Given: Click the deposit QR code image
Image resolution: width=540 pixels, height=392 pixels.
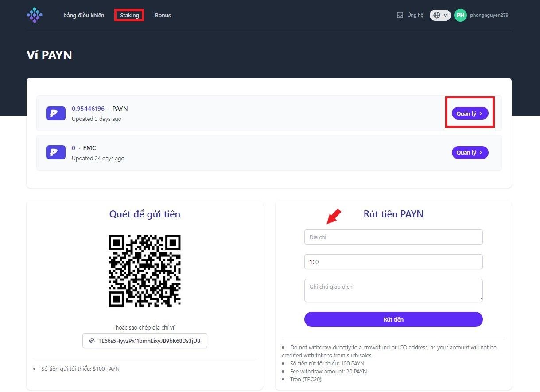Looking at the screenshot, I should pos(145,271).
